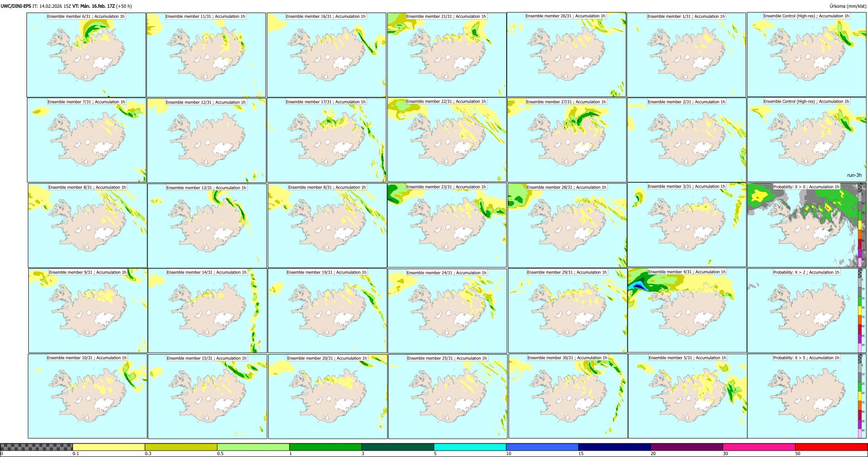This screenshot has width=868, height=457.
Task: Click the 'Probability: X > 5 ; Accumulation 1h' label
Action: pyautogui.click(x=806, y=358)
